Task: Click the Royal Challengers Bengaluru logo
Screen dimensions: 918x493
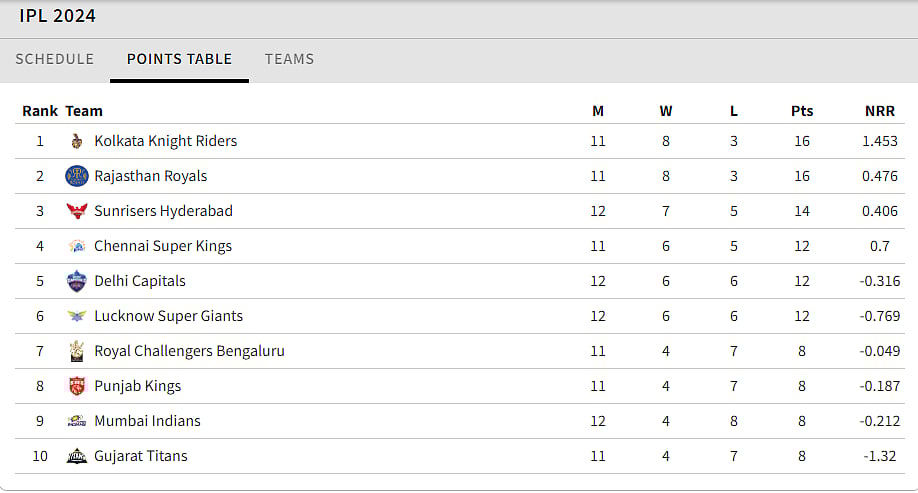Action: (x=77, y=351)
